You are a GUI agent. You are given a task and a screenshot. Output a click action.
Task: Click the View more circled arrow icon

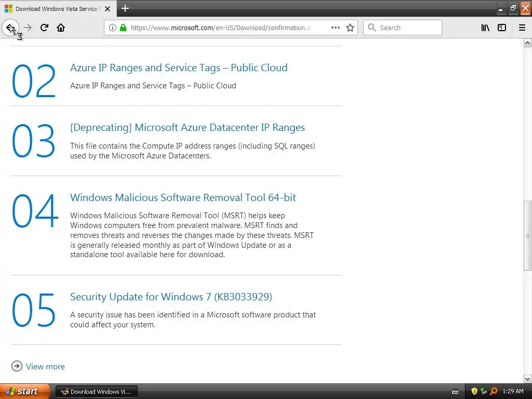[17, 366]
